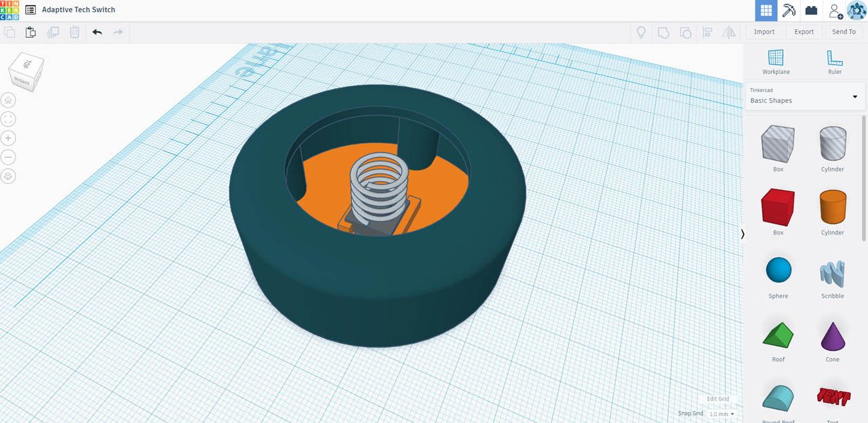Toggle orthographic view in the navigation column
868x423 pixels.
coord(8,176)
